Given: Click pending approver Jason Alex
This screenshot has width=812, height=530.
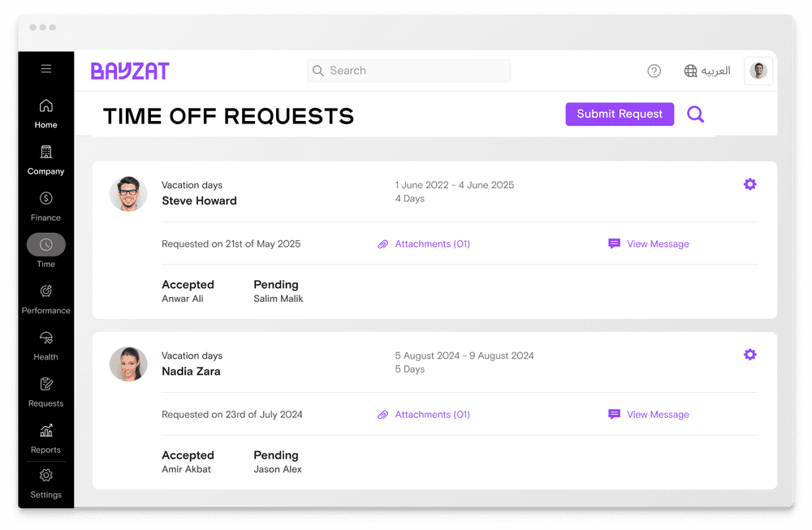Looking at the screenshot, I should pyautogui.click(x=278, y=469).
